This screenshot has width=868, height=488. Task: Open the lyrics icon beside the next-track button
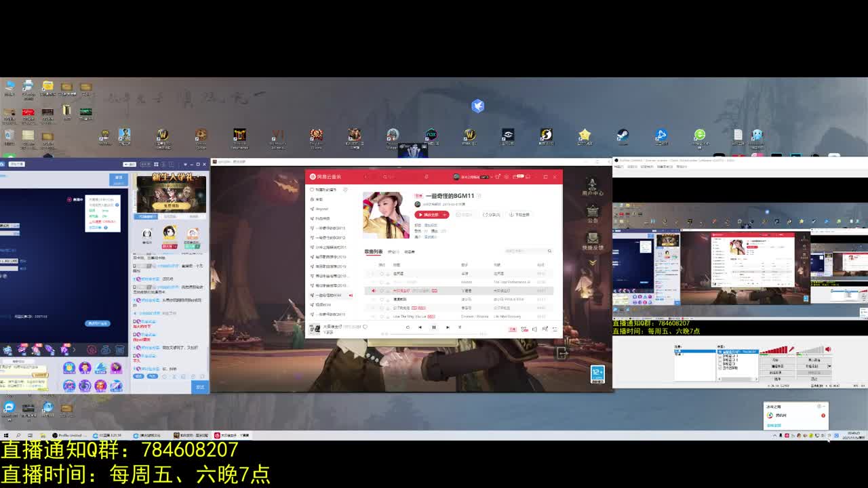(460, 327)
